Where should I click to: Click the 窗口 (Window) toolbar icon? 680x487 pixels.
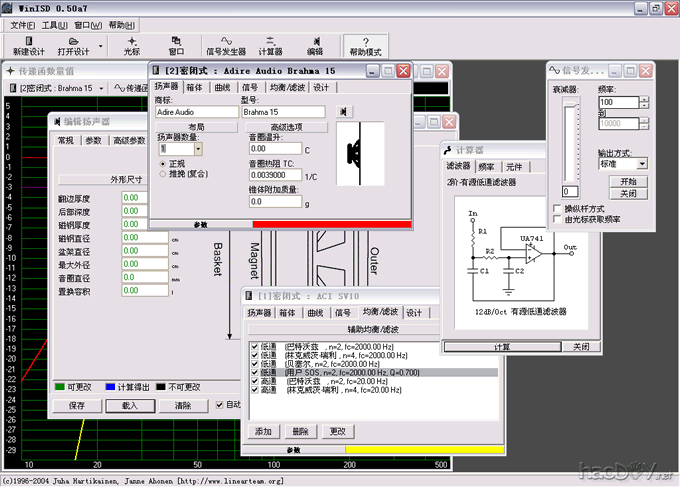tap(177, 44)
